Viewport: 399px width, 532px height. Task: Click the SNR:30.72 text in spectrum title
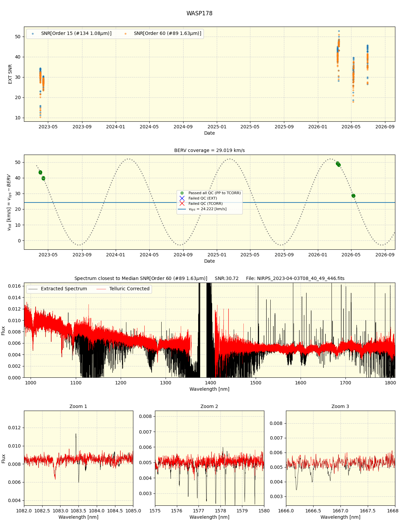click(226, 278)
